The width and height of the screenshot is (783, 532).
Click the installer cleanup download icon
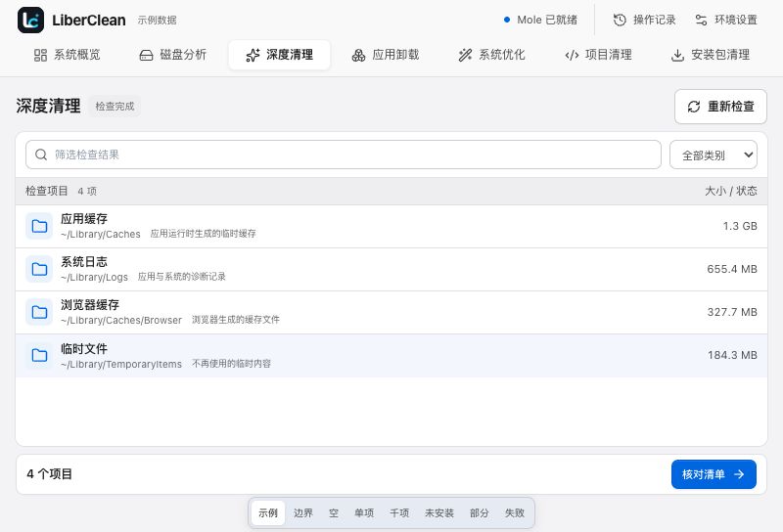point(677,55)
